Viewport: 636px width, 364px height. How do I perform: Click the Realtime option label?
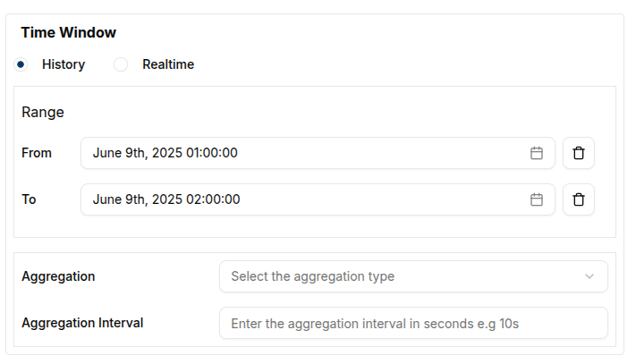tap(168, 64)
